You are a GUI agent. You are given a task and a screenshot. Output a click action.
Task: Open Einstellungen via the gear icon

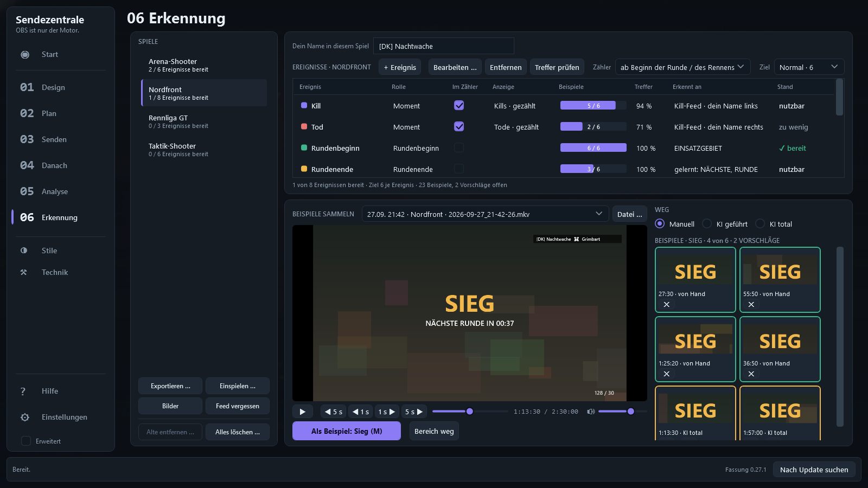coord(25,417)
